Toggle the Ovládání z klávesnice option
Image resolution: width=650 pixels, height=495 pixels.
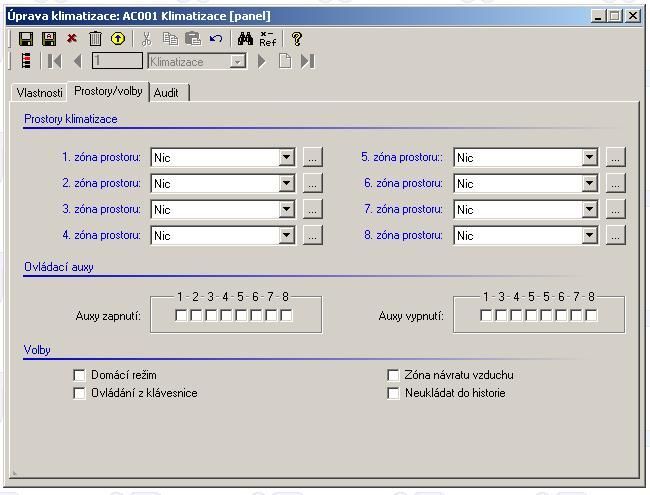click(80, 393)
